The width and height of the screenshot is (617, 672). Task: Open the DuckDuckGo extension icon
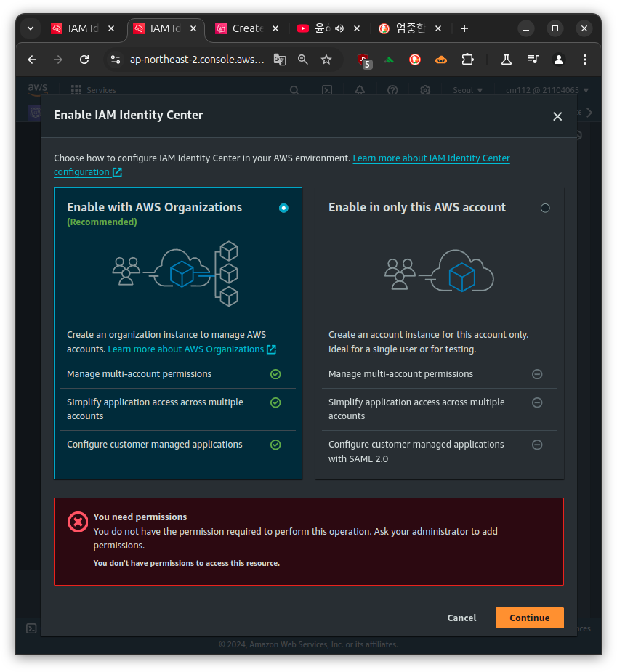point(415,60)
